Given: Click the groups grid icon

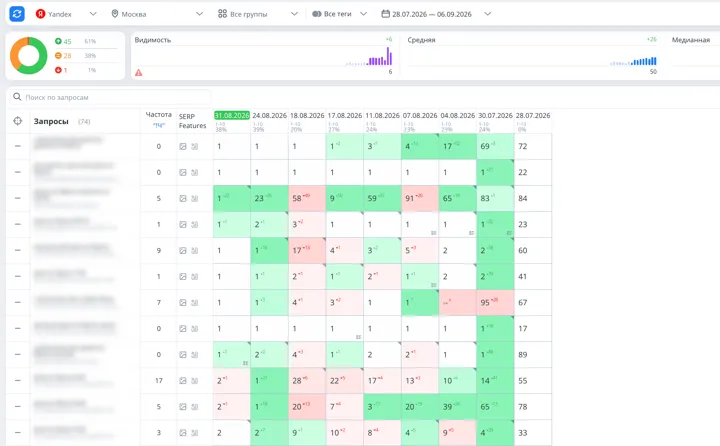Looking at the screenshot, I should click(222, 14).
